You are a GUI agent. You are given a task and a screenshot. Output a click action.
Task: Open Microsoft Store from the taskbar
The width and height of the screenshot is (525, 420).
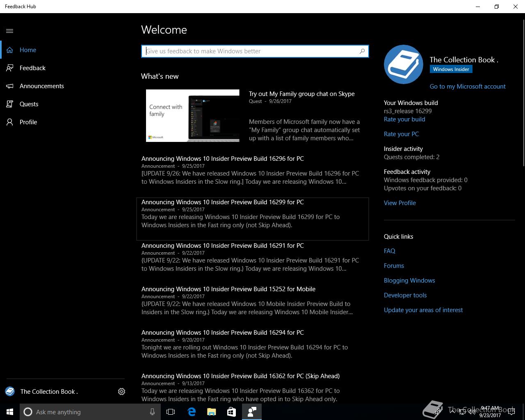231,412
